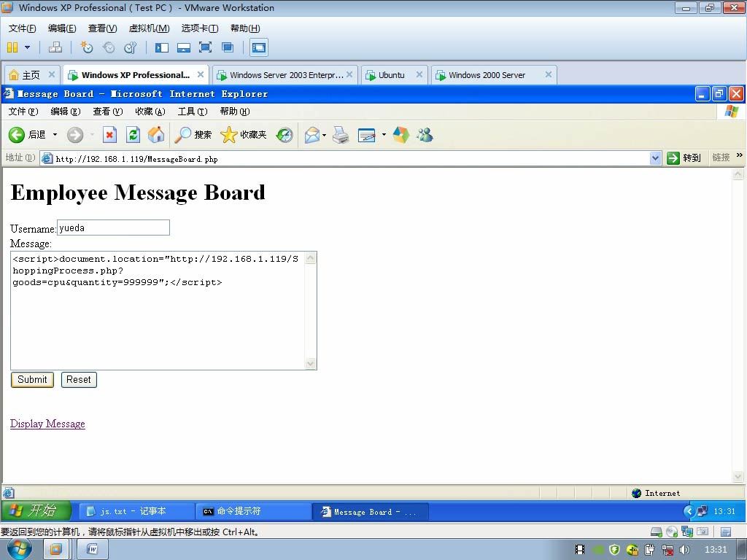
Task: Click the page scrollbar down arrow
Action: click(738, 476)
